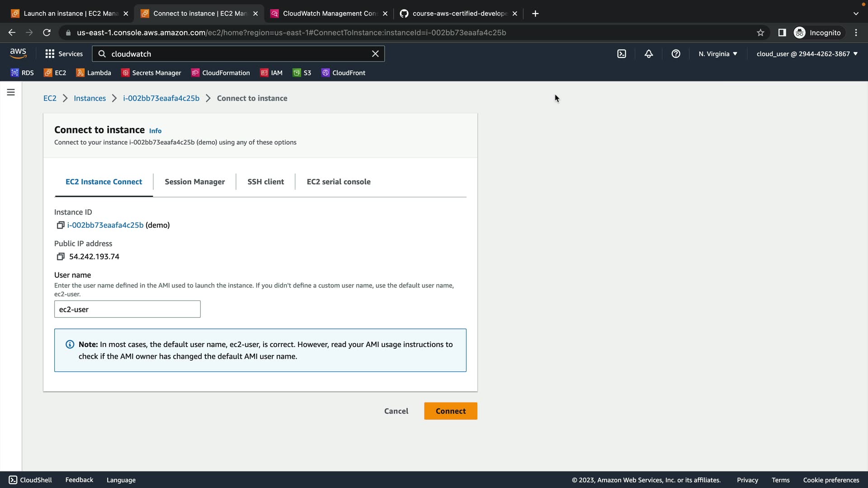Copy the public IP address
Viewport: 868px width, 488px height.
[60, 257]
